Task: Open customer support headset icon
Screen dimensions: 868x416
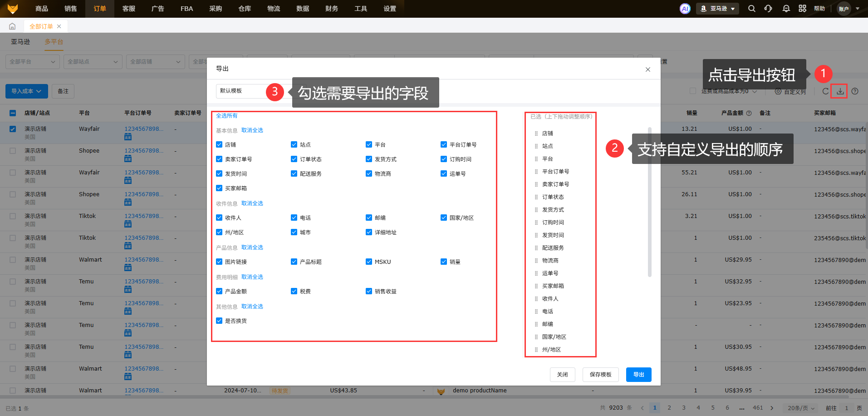Action: (768, 9)
